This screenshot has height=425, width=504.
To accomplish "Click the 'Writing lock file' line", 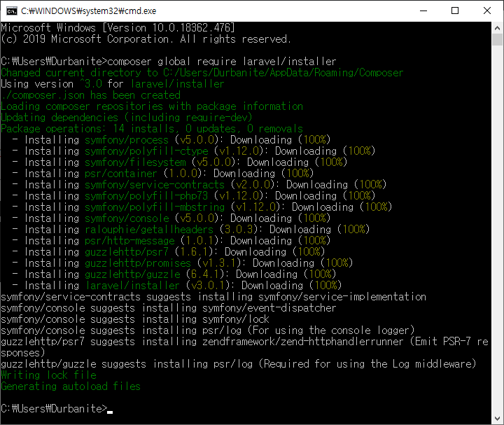I will [48, 375].
